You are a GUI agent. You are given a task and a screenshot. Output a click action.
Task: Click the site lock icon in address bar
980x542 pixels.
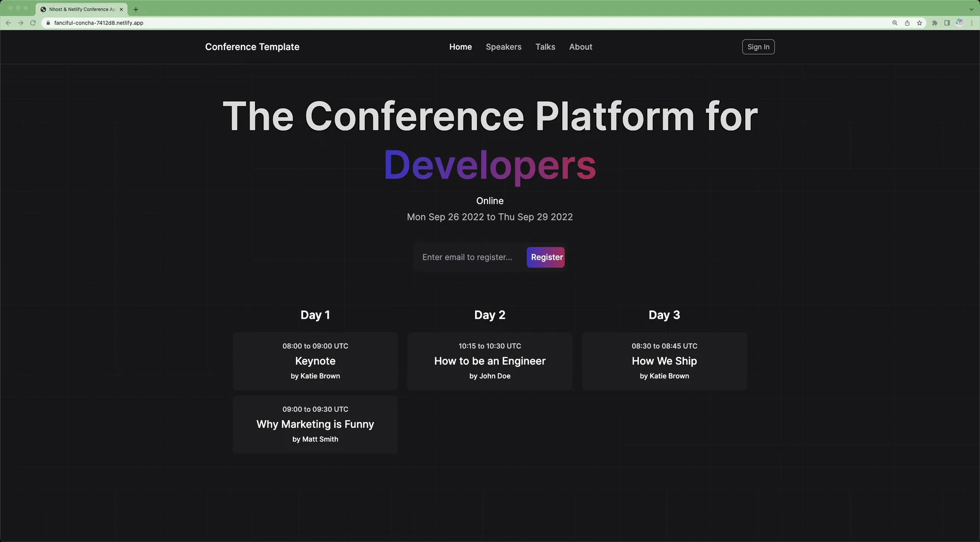point(48,23)
